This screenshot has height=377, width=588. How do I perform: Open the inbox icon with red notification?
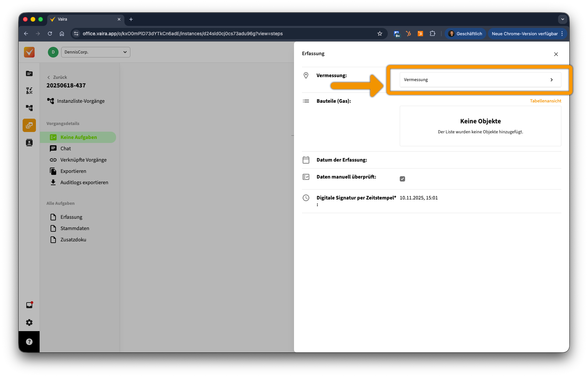[x=29, y=305]
